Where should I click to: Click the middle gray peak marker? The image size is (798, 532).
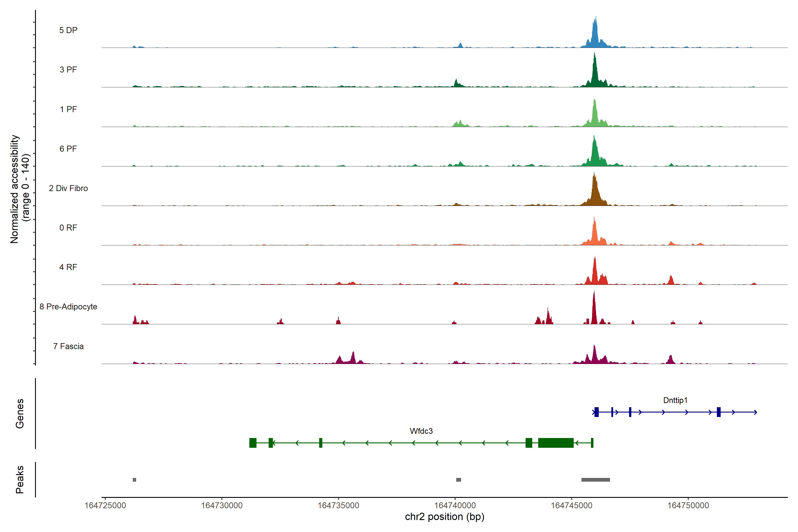pyautogui.click(x=458, y=480)
